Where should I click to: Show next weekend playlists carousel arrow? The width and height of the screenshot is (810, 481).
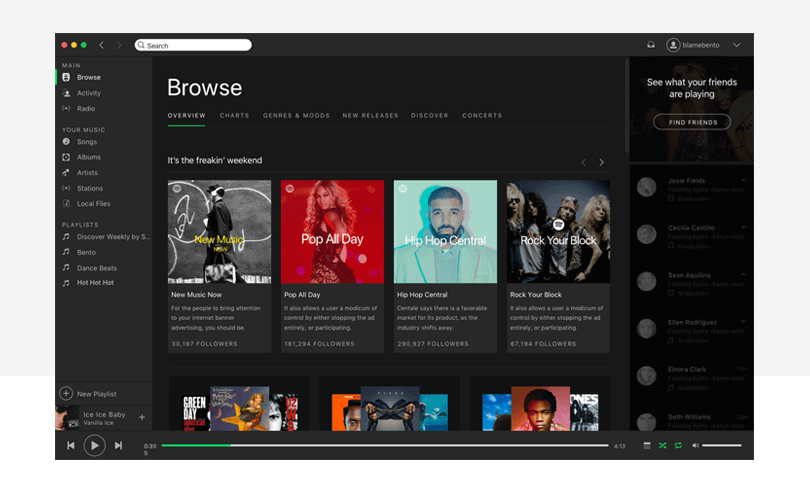pyautogui.click(x=601, y=162)
